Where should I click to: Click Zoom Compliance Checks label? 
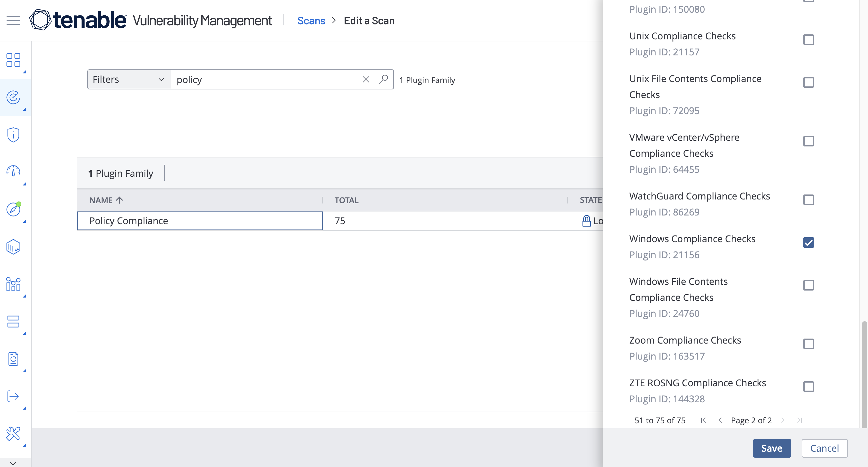point(685,340)
